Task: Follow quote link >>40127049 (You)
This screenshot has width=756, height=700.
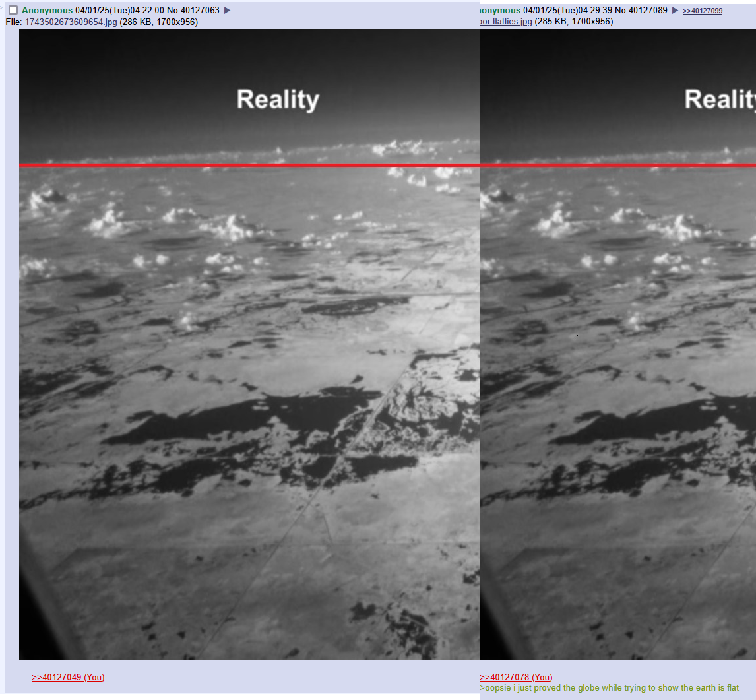Action: pyautogui.click(x=68, y=678)
